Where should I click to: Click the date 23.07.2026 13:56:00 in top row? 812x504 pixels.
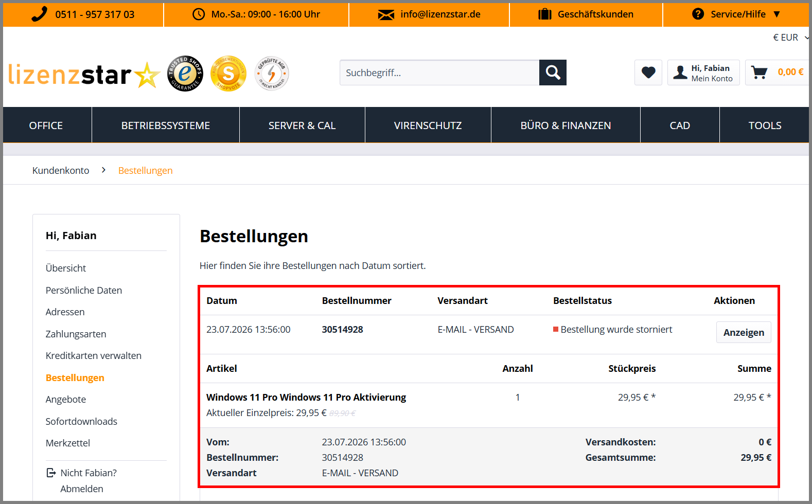pos(249,329)
